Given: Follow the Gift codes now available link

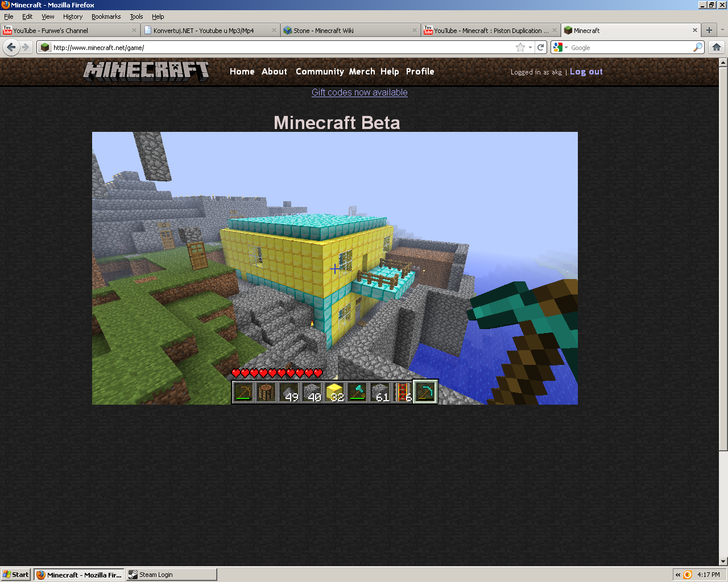Looking at the screenshot, I should tap(359, 92).
